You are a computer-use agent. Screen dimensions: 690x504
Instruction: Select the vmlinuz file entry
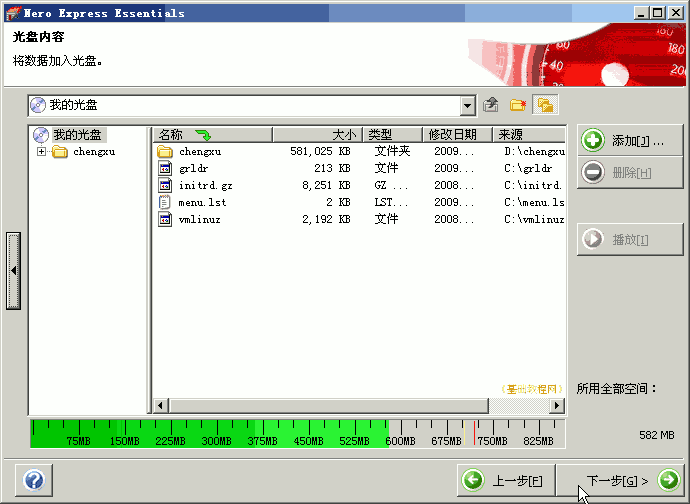(x=200, y=219)
